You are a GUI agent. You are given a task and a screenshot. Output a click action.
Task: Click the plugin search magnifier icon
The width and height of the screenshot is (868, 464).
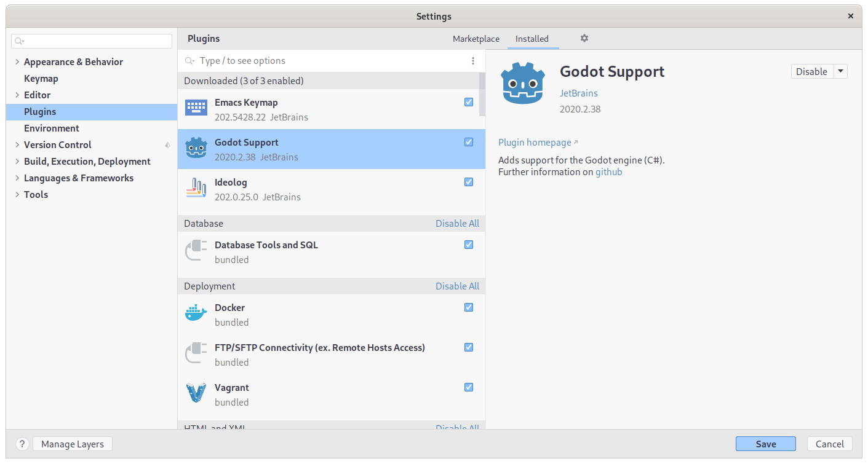190,61
